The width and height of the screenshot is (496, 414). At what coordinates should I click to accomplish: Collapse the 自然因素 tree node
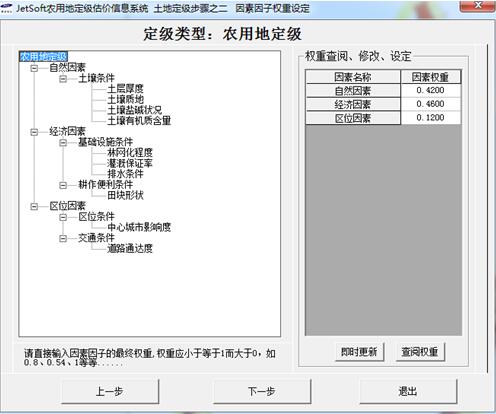pyautogui.click(x=34, y=68)
